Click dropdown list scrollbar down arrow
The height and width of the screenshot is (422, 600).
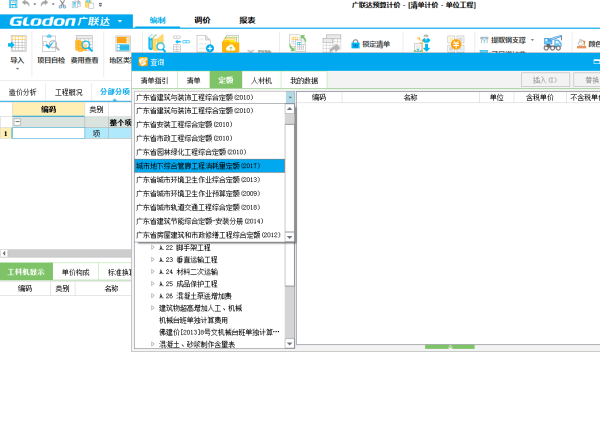coord(290,236)
